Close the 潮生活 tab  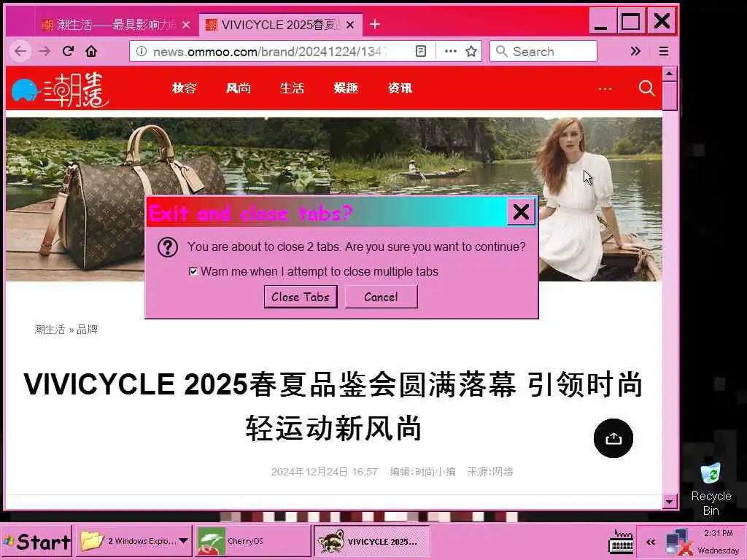(x=186, y=25)
